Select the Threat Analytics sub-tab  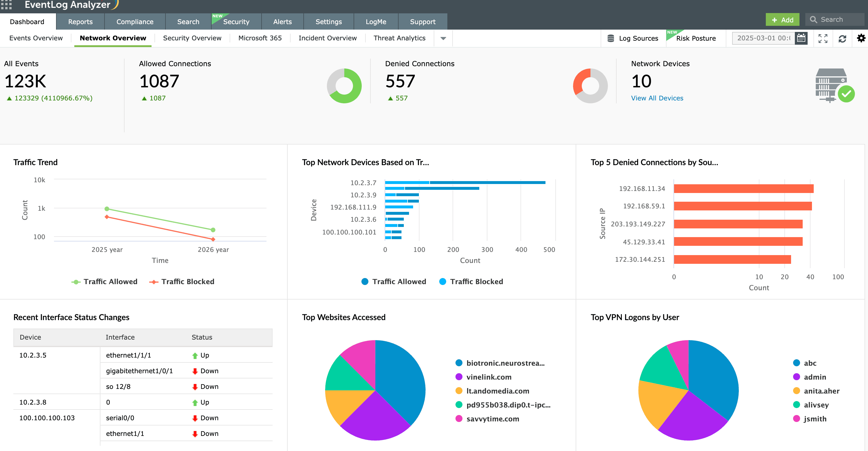399,38
